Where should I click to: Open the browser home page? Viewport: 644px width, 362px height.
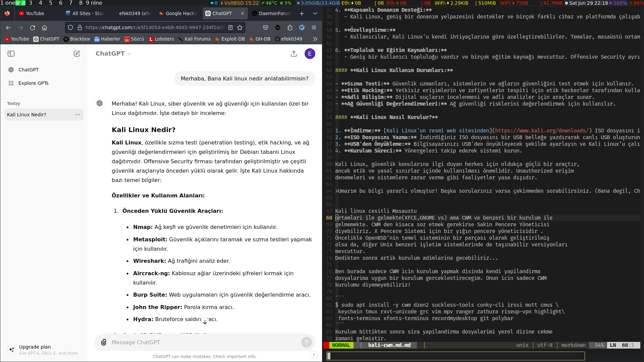[x=45, y=27]
